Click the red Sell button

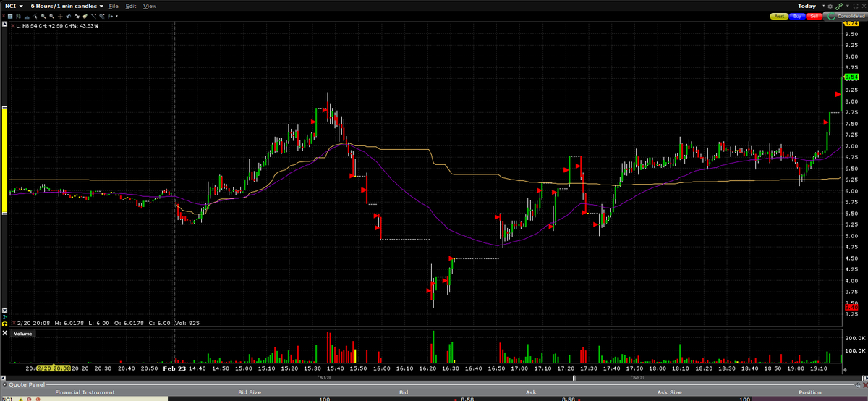point(814,16)
